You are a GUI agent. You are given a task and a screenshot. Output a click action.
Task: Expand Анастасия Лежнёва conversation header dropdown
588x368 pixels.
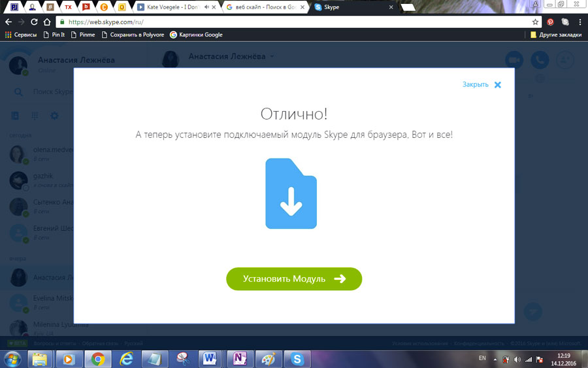click(272, 56)
